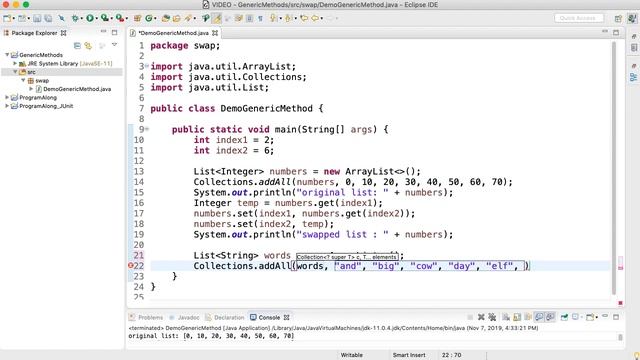
Task: Toggle Show Whitespace Characters pilcrow icon
Action: pos(260,18)
